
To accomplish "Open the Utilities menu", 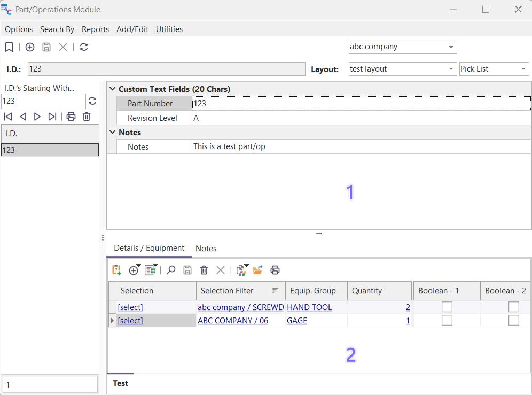I will 169,29.
